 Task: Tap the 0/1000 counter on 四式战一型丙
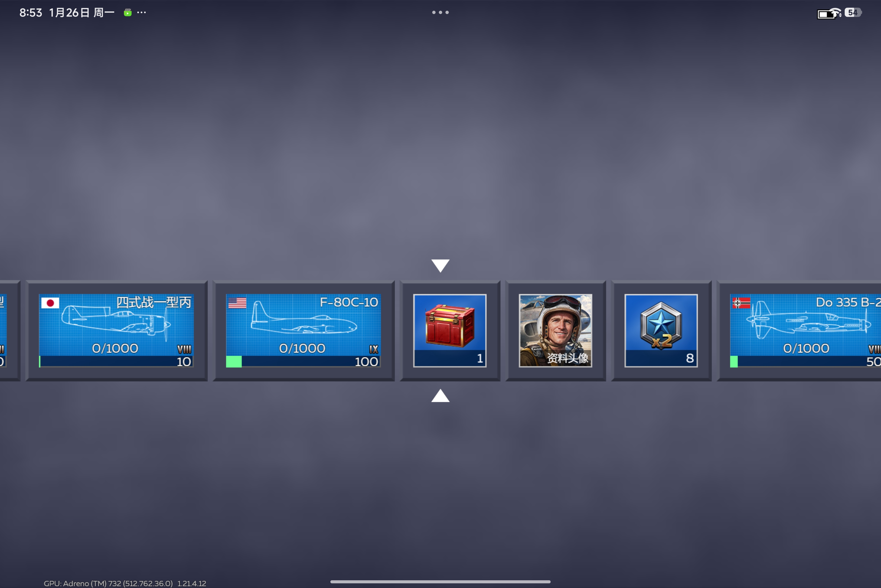coord(115,349)
